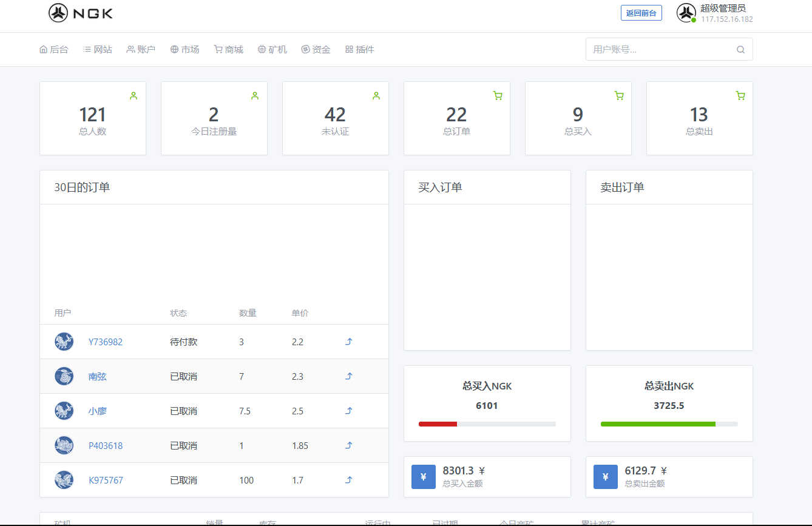Click the 30日的订单 panel title
This screenshot has width=812, height=526.
(82, 187)
